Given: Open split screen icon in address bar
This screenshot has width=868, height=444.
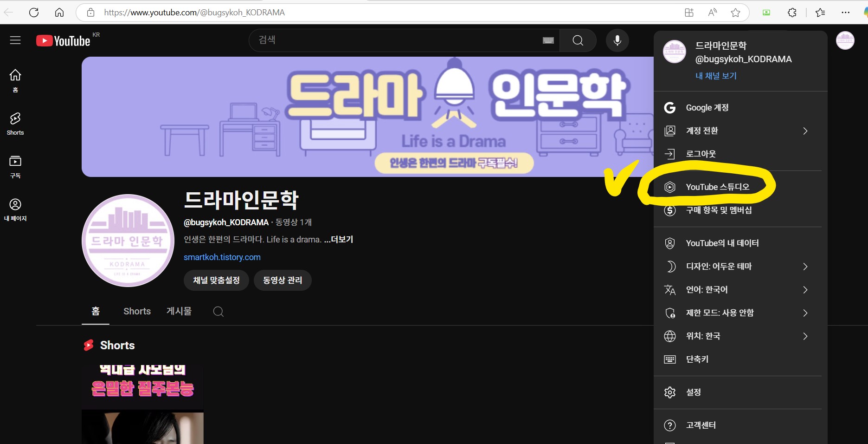Looking at the screenshot, I should pyautogui.click(x=689, y=13).
